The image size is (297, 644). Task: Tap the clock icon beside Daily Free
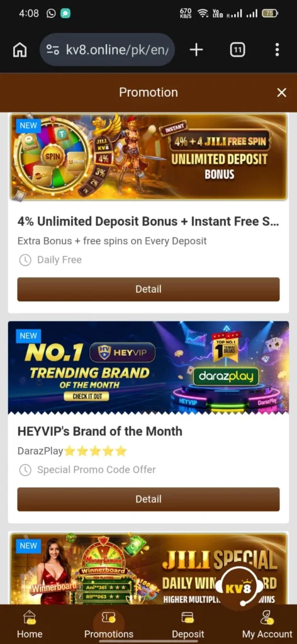pyautogui.click(x=25, y=260)
